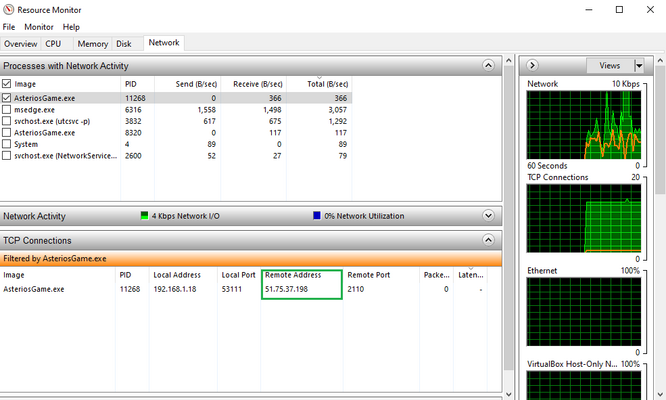Click the msedge.exe process name
This screenshot has height=400, width=666.
tap(34, 110)
